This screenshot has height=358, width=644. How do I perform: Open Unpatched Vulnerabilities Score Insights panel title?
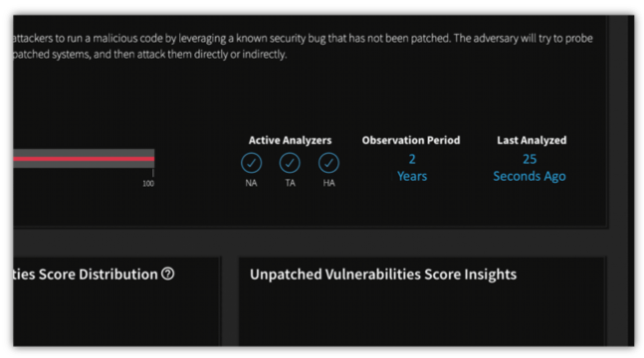(x=383, y=274)
